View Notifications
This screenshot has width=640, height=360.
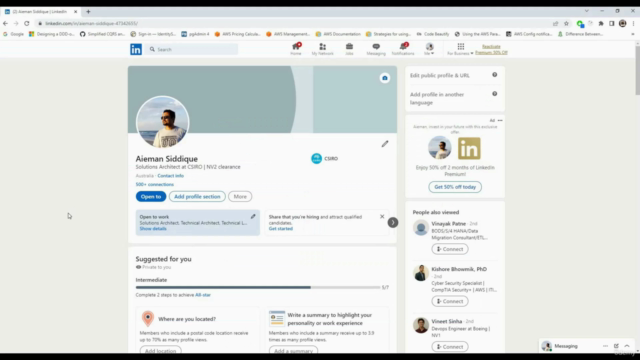403,49
